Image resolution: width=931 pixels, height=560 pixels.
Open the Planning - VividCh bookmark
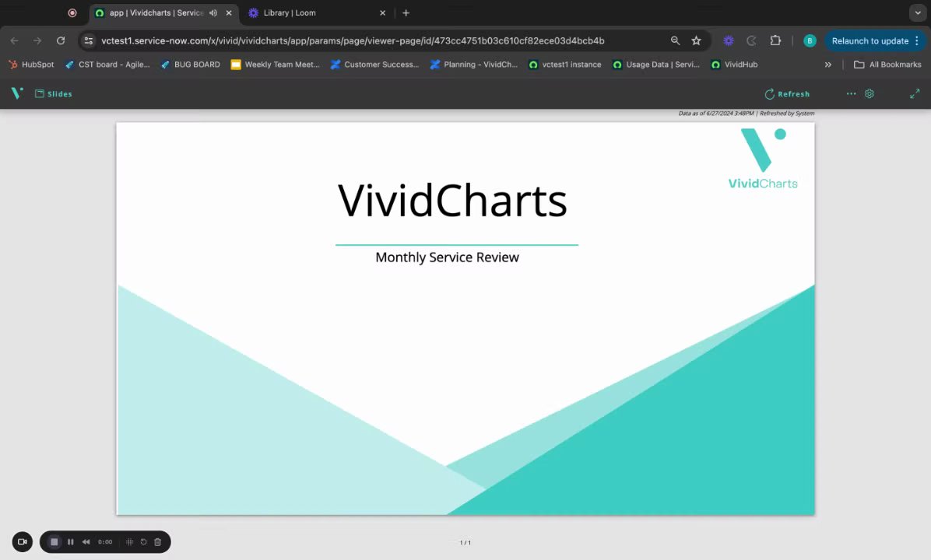pos(474,64)
